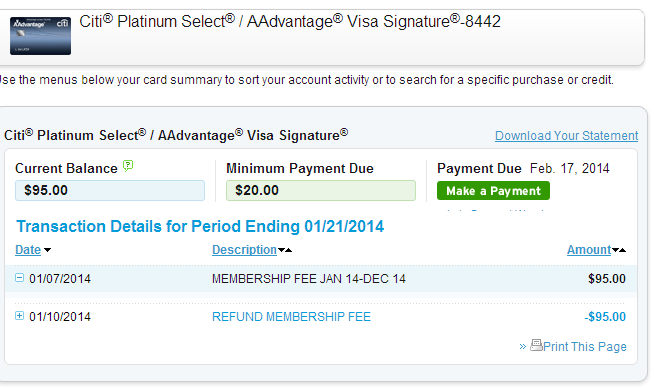Collapse the 01/07/2014 membership fee row
Viewport: 654px width, 388px height.
19,277
